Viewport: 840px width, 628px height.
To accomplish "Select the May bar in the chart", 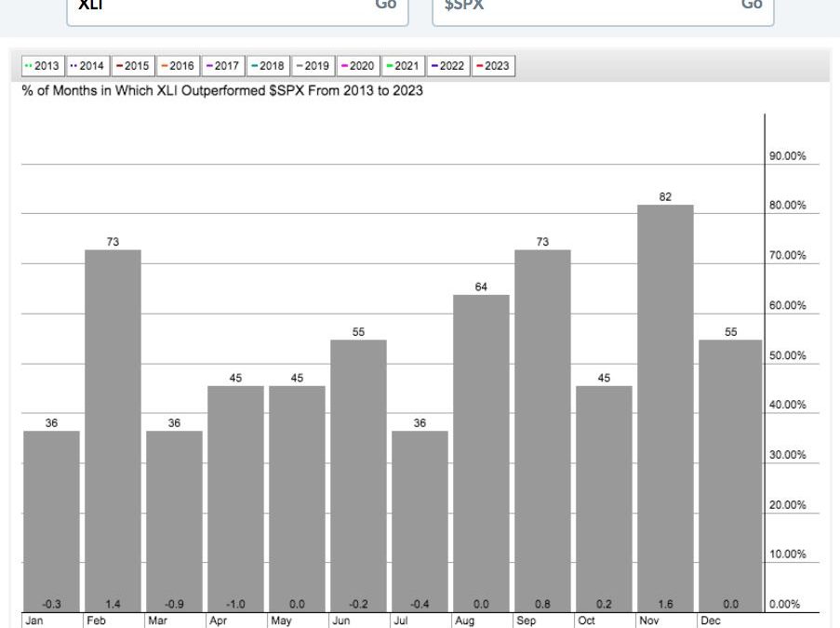I will pyautogui.click(x=297, y=499).
